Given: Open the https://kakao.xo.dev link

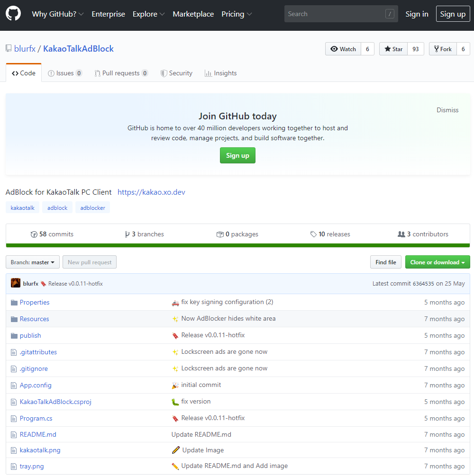Looking at the screenshot, I should pyautogui.click(x=151, y=192).
